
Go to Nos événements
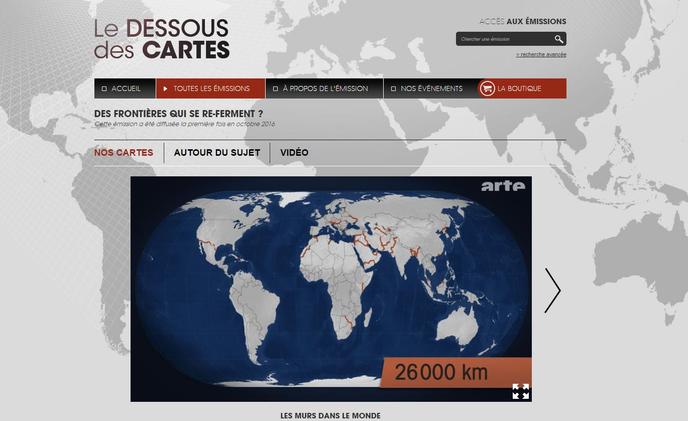coord(431,88)
